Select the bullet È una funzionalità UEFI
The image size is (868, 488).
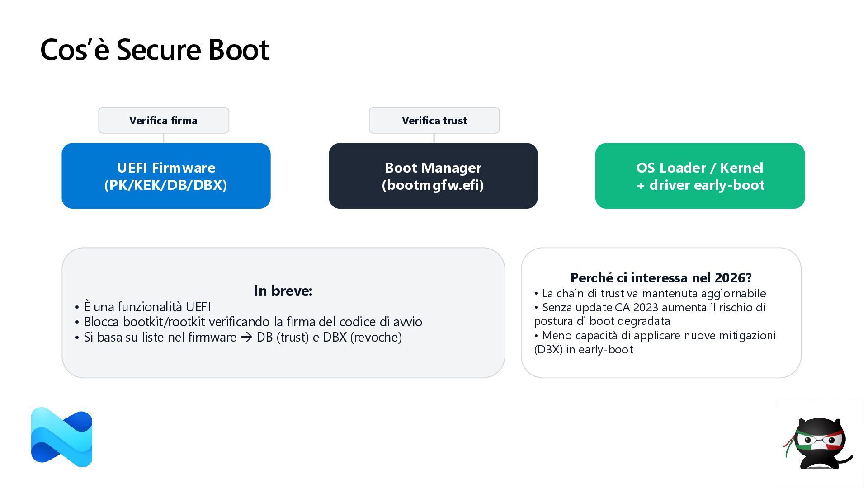[147, 307]
